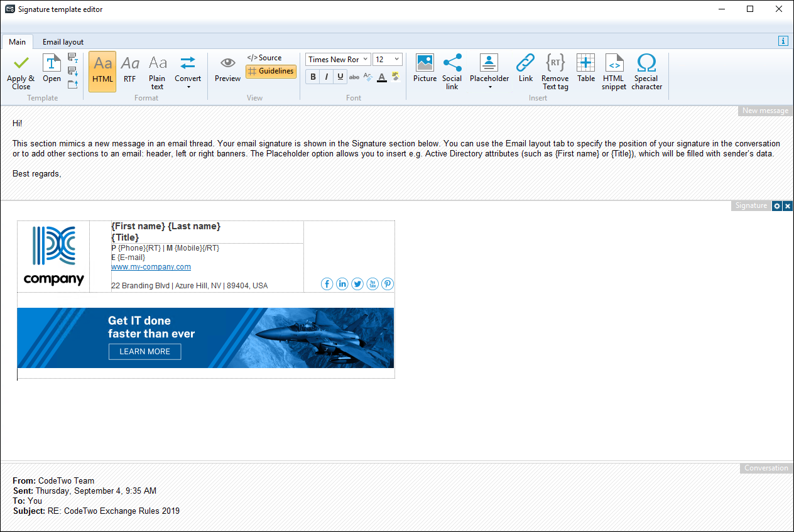794x532 pixels.
Task: Click the {First name} {Last name} placeholder text
Action: click(x=166, y=226)
